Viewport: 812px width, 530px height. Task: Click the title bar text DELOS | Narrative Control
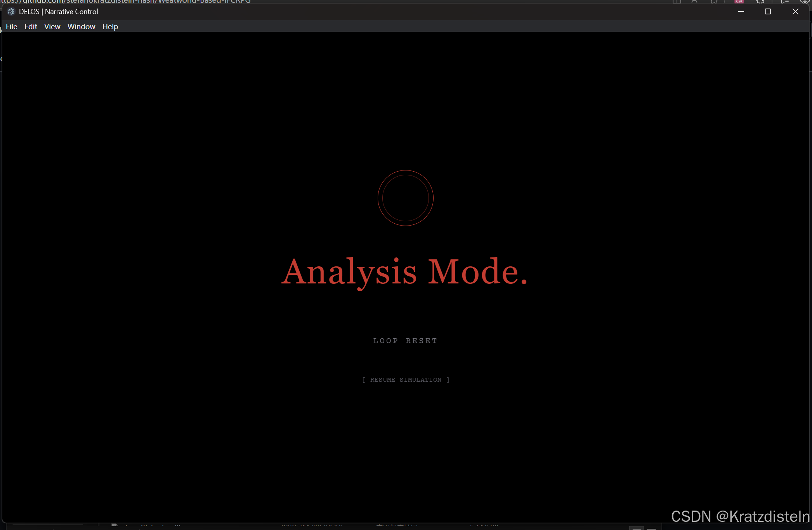[x=58, y=11]
